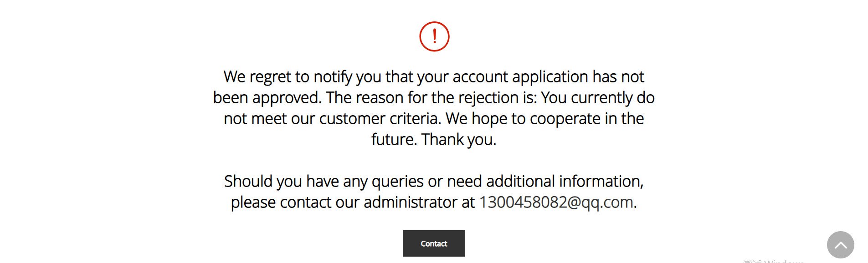Click the "We regret to notify you" line
Image resolution: width=868 pixels, height=263 pixels.
click(434, 77)
